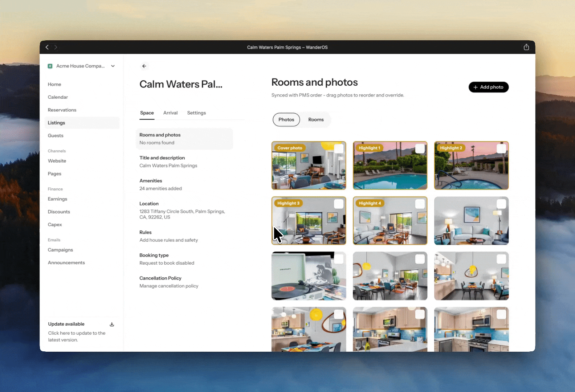Screen dimensions: 575x392
Task: Switch to the Rooms view pill
Action: pos(316,120)
